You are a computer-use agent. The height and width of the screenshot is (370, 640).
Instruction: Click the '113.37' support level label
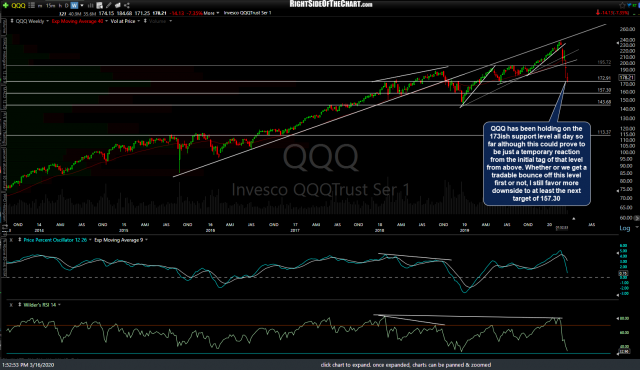[604, 132]
